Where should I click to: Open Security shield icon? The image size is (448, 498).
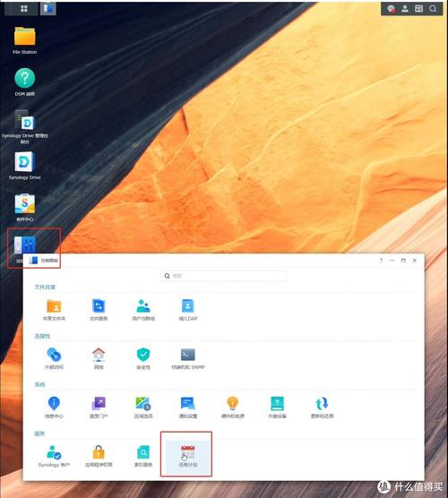(143, 358)
